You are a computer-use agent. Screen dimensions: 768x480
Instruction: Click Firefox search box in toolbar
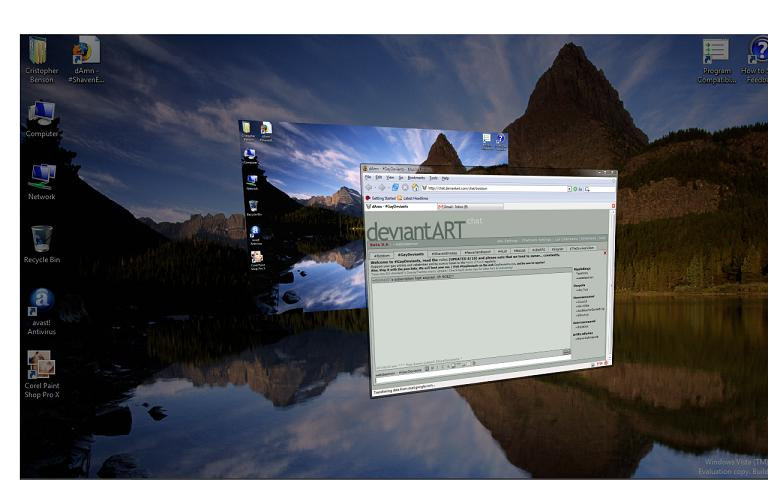coord(601,189)
